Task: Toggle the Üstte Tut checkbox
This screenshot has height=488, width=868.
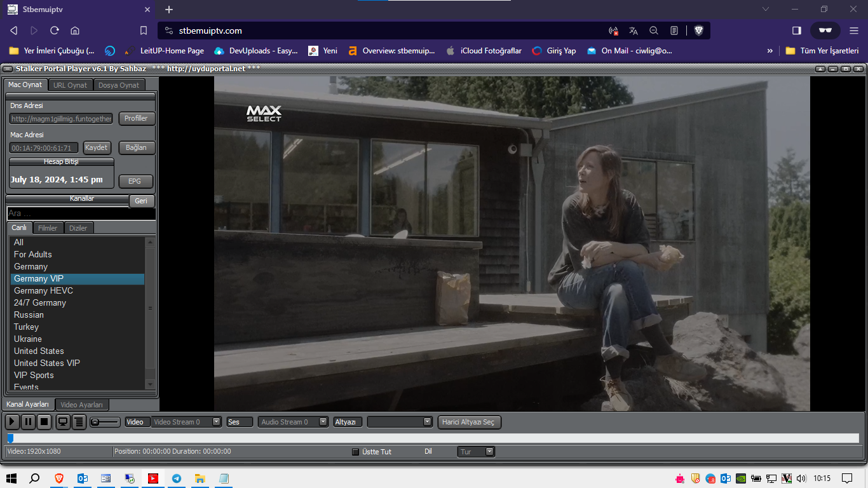Action: (x=356, y=452)
